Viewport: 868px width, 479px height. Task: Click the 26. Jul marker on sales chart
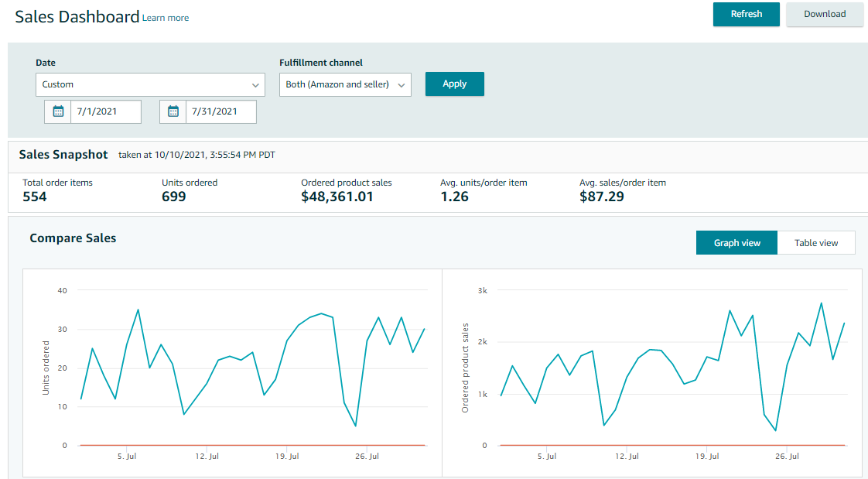click(x=787, y=457)
